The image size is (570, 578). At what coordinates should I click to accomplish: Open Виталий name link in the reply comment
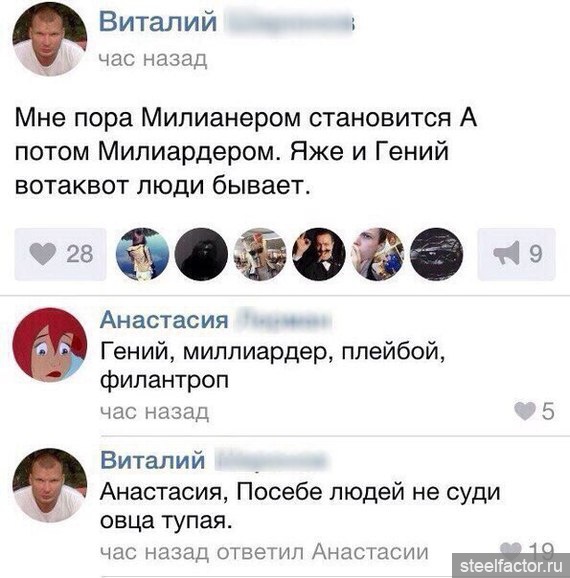[x=153, y=460]
